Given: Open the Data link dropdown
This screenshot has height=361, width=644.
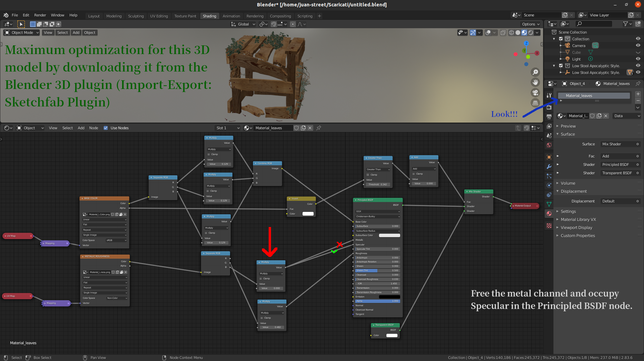Looking at the screenshot, I should click(627, 116).
